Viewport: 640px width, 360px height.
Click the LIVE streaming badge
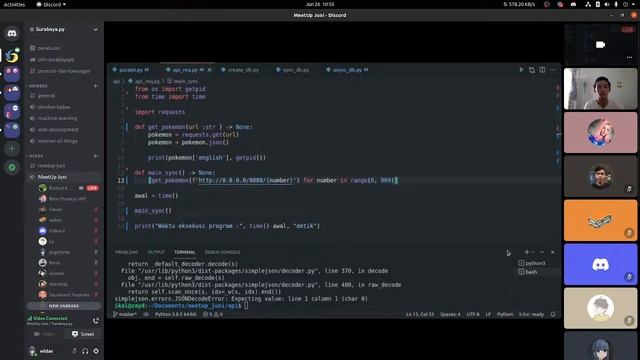pyautogui.click(x=92, y=188)
